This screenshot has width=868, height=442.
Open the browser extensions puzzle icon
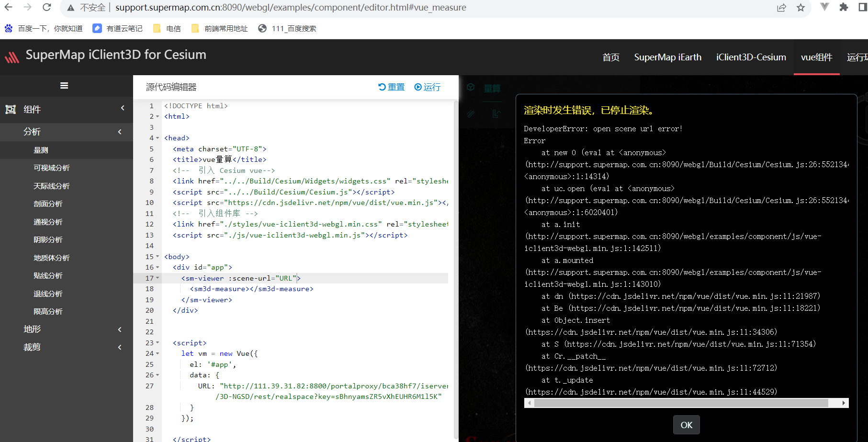pos(844,7)
